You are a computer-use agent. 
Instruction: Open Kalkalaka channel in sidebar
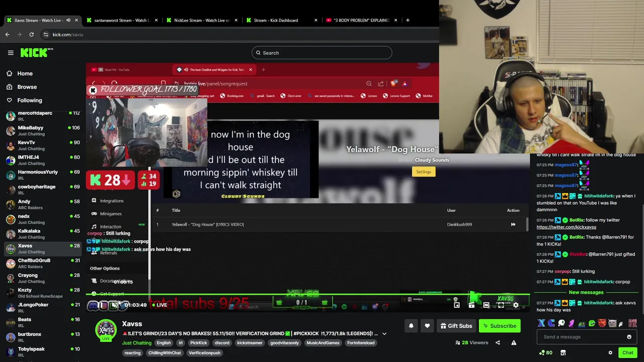coord(43,234)
